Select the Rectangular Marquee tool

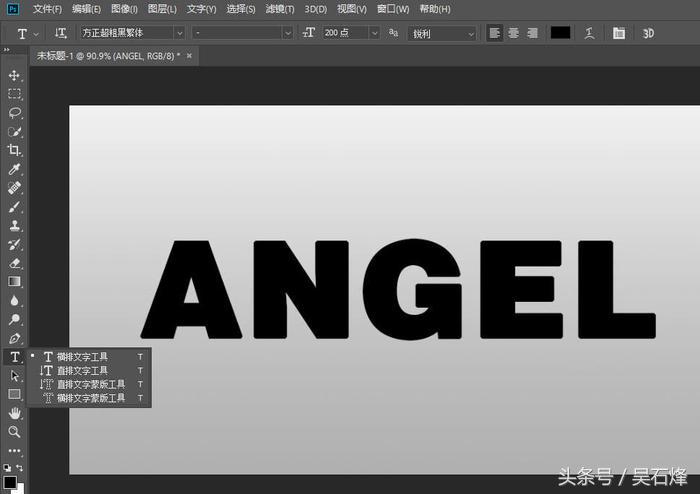coord(14,94)
